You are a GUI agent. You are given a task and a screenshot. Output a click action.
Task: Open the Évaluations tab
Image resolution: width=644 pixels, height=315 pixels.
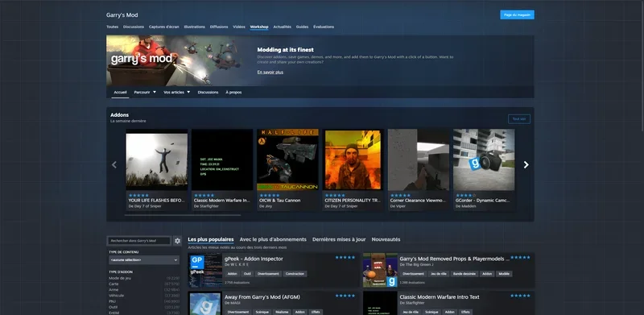point(324,27)
